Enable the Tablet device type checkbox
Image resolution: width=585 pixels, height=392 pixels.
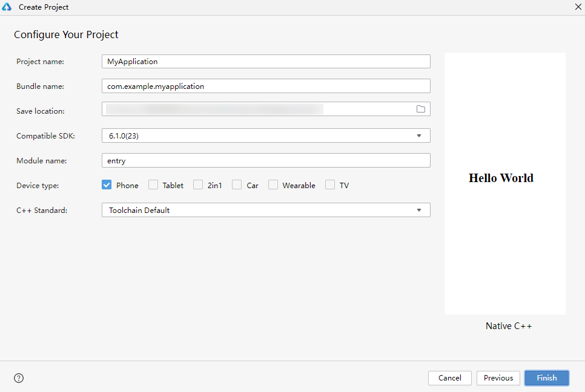[153, 185]
